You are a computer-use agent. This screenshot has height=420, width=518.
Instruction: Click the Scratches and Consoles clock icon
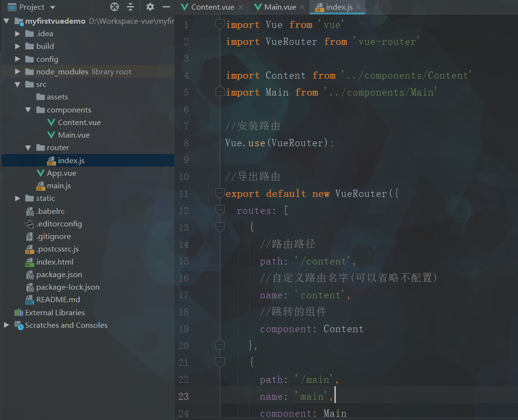pos(19,325)
